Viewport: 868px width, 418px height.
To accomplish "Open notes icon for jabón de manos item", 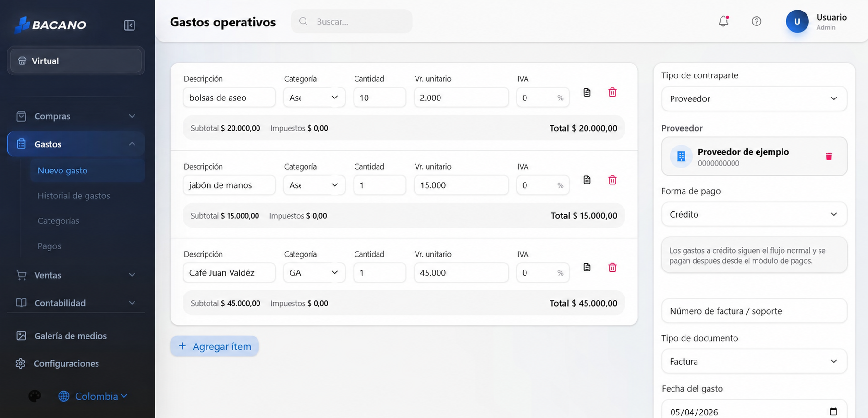I will click(x=587, y=180).
